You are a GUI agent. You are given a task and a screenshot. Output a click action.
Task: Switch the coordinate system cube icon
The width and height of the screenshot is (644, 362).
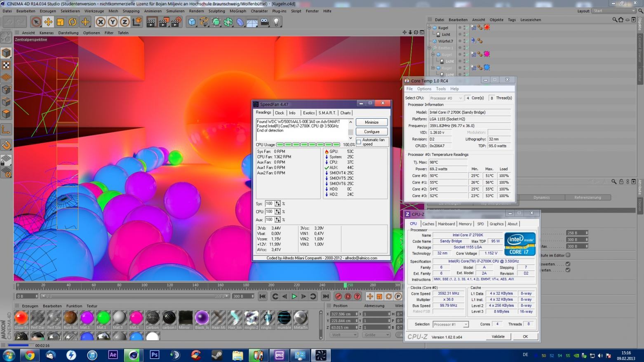(x=137, y=22)
